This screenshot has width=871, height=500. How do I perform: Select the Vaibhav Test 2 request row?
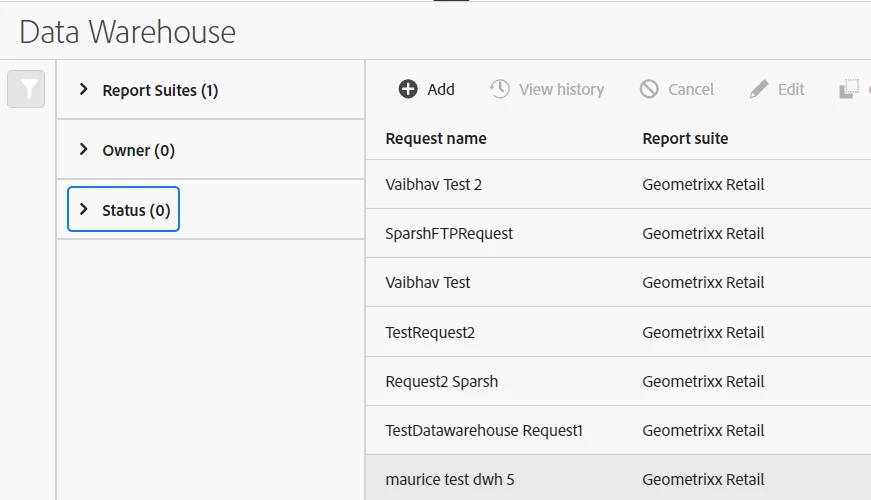pyautogui.click(x=433, y=184)
